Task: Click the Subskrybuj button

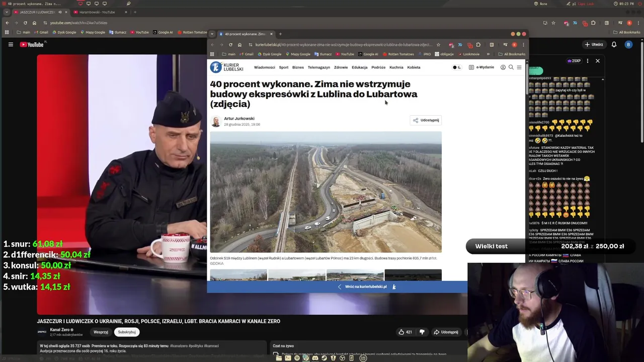Action: point(127,332)
